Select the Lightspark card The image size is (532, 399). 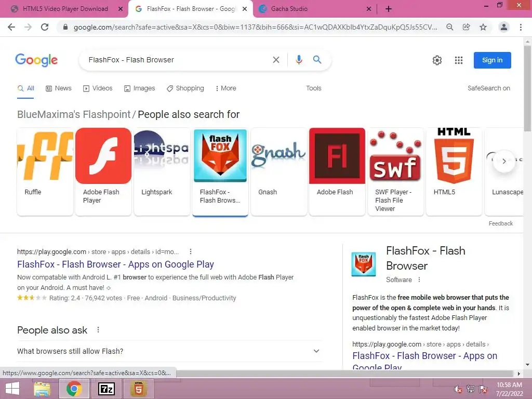162,171
